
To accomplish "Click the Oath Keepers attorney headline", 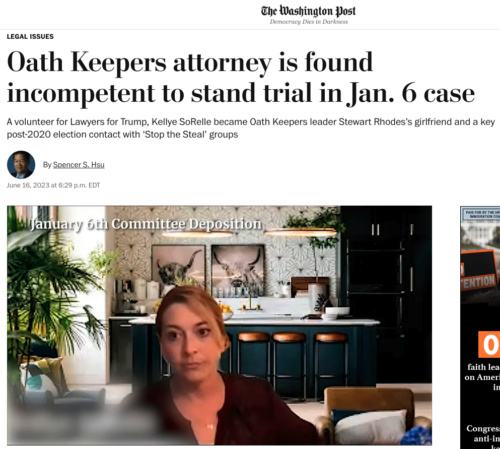I will point(241,78).
